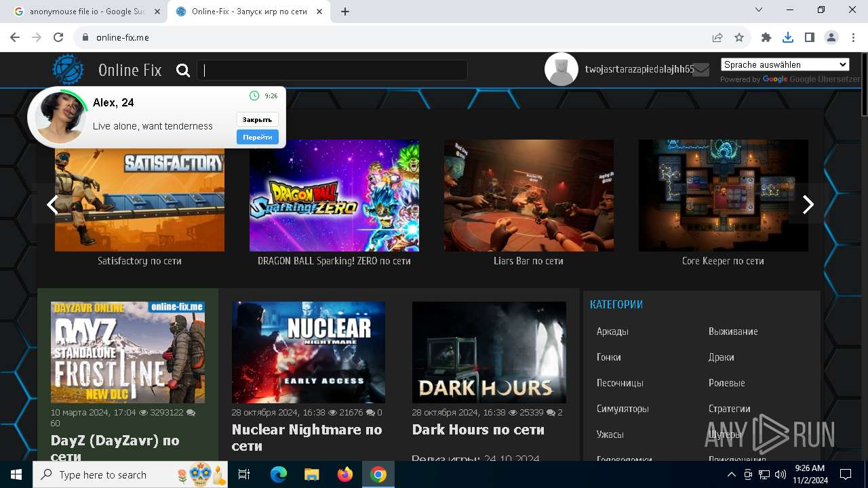Open the Dark Hours thumbnail

(x=489, y=352)
